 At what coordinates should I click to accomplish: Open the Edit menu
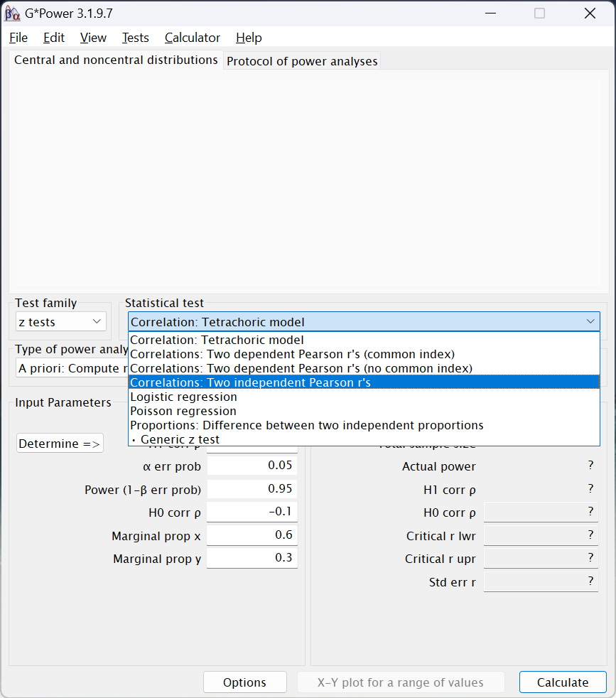(54, 38)
